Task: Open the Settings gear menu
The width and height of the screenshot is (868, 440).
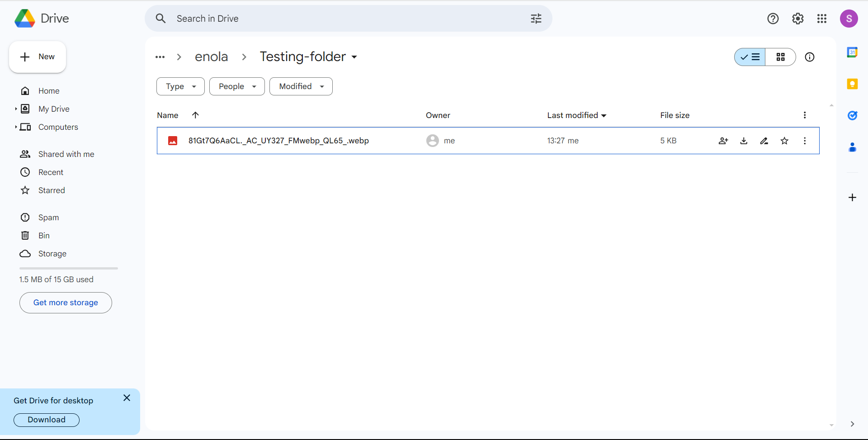Action: pos(797,19)
